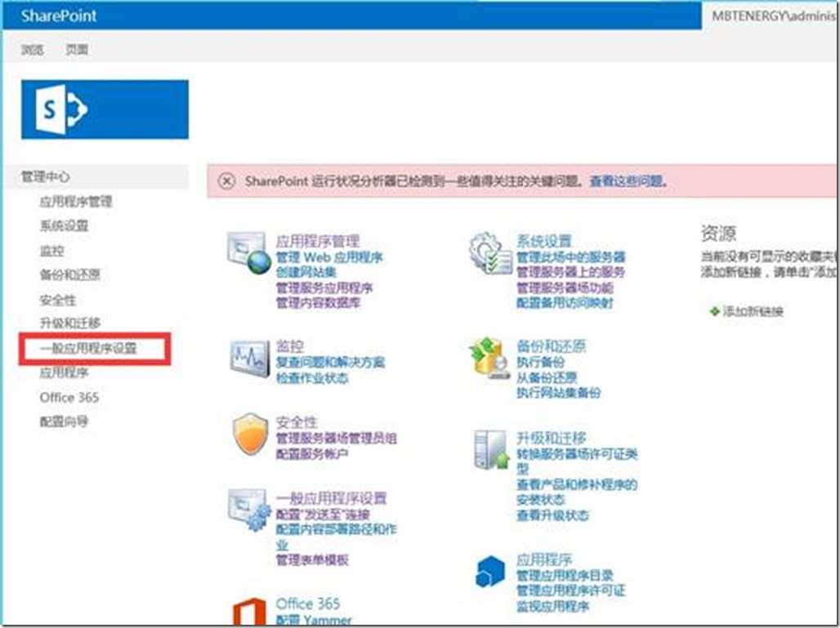Click the 一般应用程序设置 gear window icon
Viewport: 840px width, 628px height.
pyautogui.click(x=249, y=509)
